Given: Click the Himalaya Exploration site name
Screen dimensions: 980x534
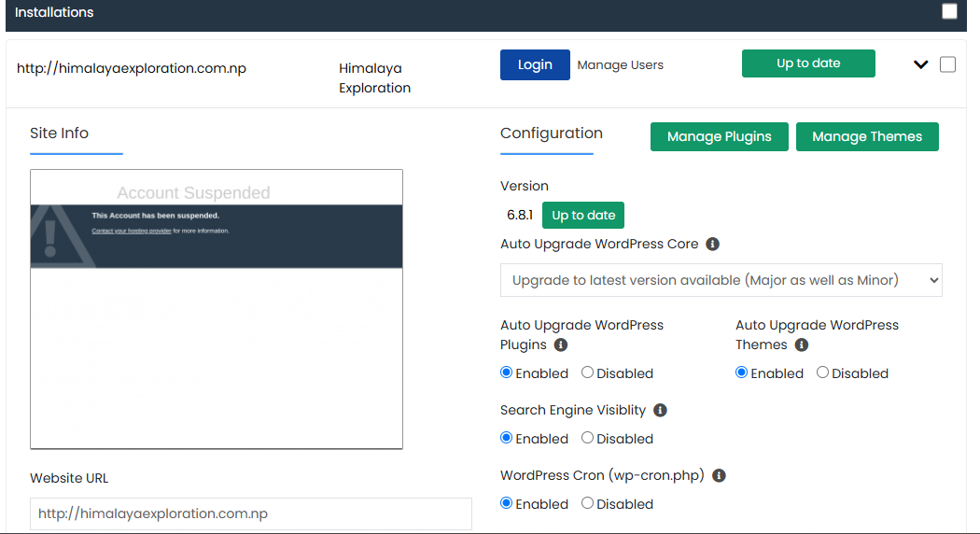Looking at the screenshot, I should 374,78.
